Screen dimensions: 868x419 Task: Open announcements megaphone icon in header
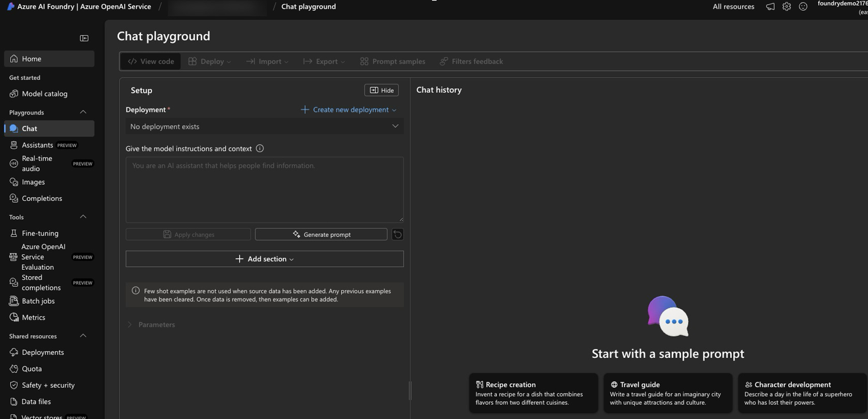click(770, 6)
